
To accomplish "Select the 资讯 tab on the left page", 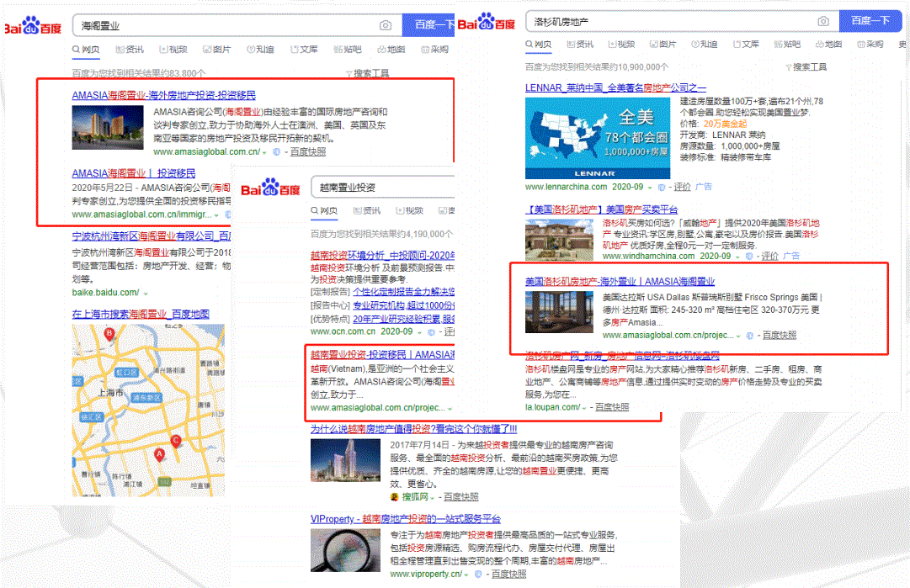I will click(134, 49).
